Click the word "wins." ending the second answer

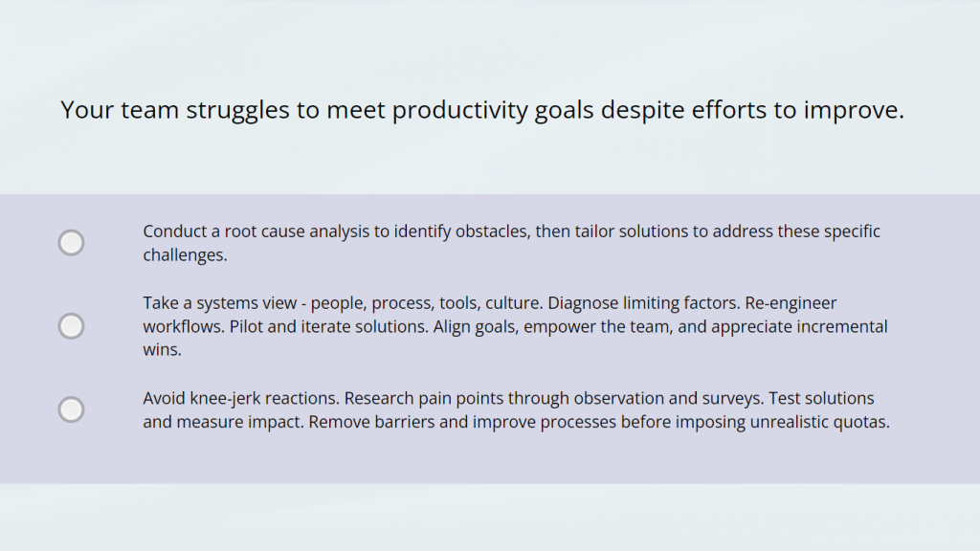point(162,350)
